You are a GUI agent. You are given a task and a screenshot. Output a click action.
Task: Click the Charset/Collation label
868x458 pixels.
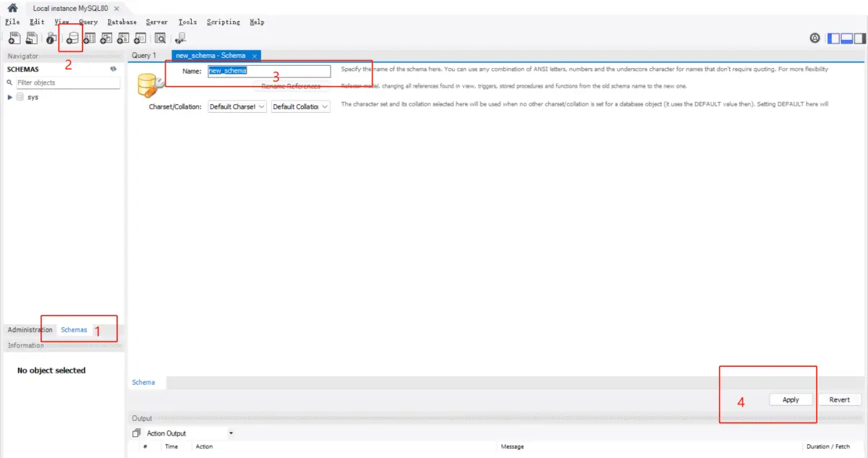[x=175, y=106]
